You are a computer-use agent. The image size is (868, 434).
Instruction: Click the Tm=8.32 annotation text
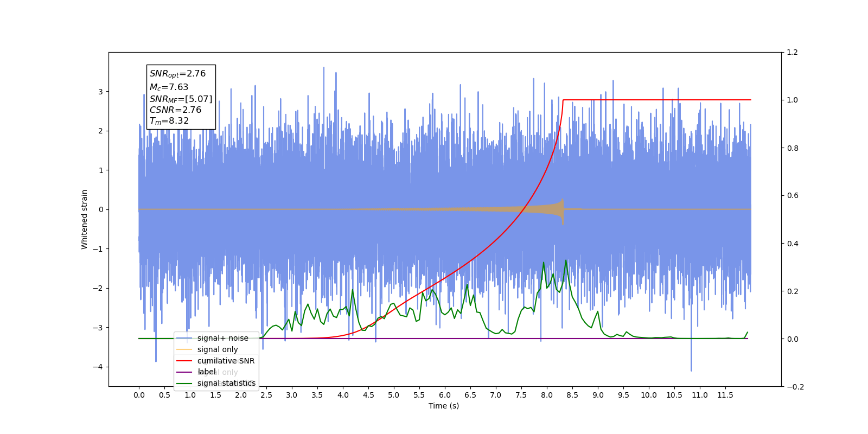(x=169, y=121)
